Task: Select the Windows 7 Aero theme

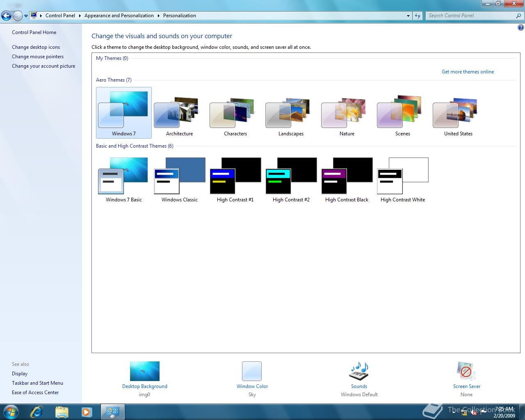Action: 123,113
